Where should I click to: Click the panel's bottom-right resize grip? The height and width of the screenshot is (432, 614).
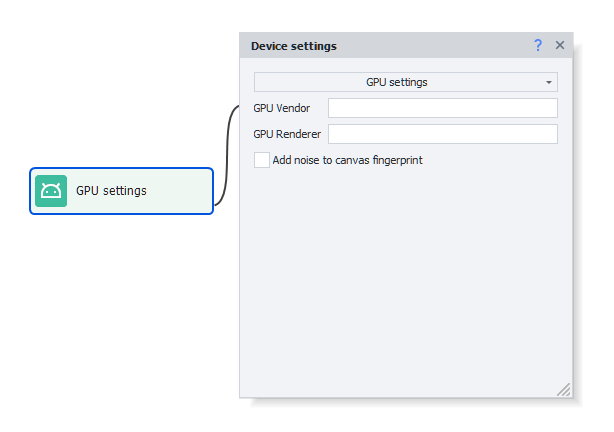[564, 390]
